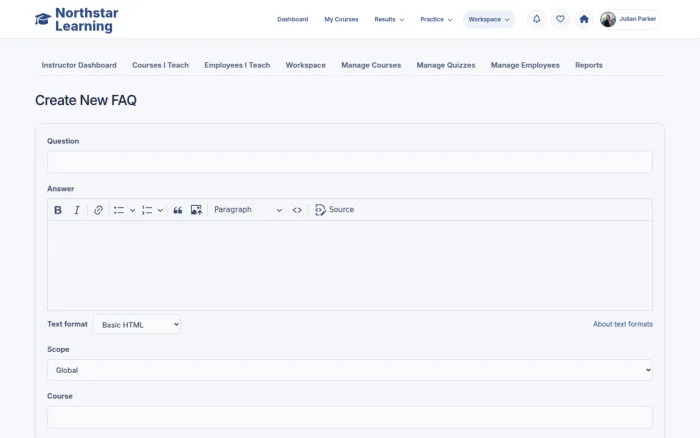Viewport: 700px width, 438px height.
Task: Switch to the Employees I Teach tab
Action: pos(237,65)
